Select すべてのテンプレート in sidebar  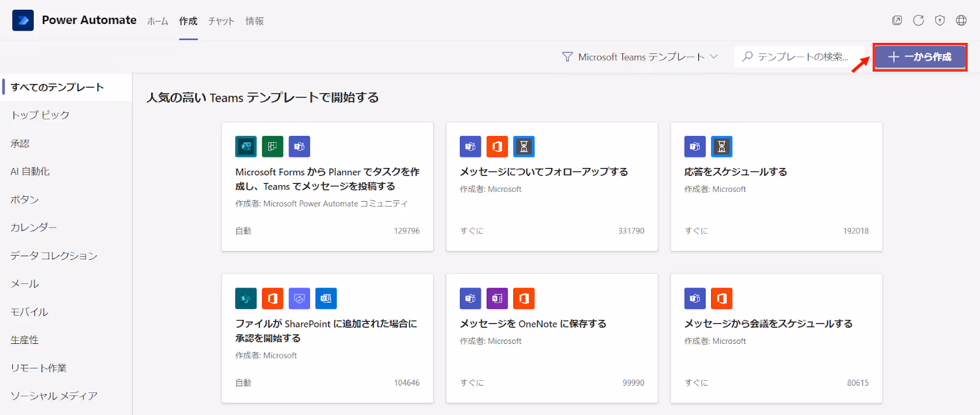click(x=66, y=87)
